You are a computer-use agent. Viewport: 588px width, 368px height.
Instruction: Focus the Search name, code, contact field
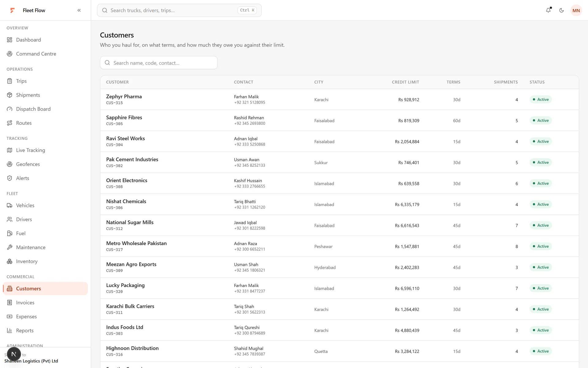tap(159, 63)
